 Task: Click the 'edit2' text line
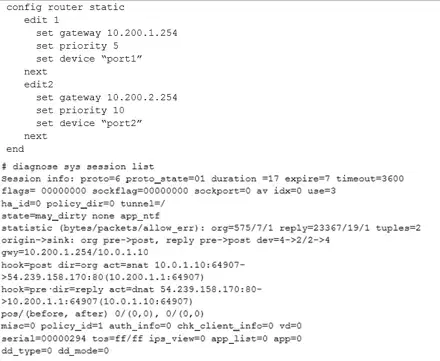(x=39, y=84)
